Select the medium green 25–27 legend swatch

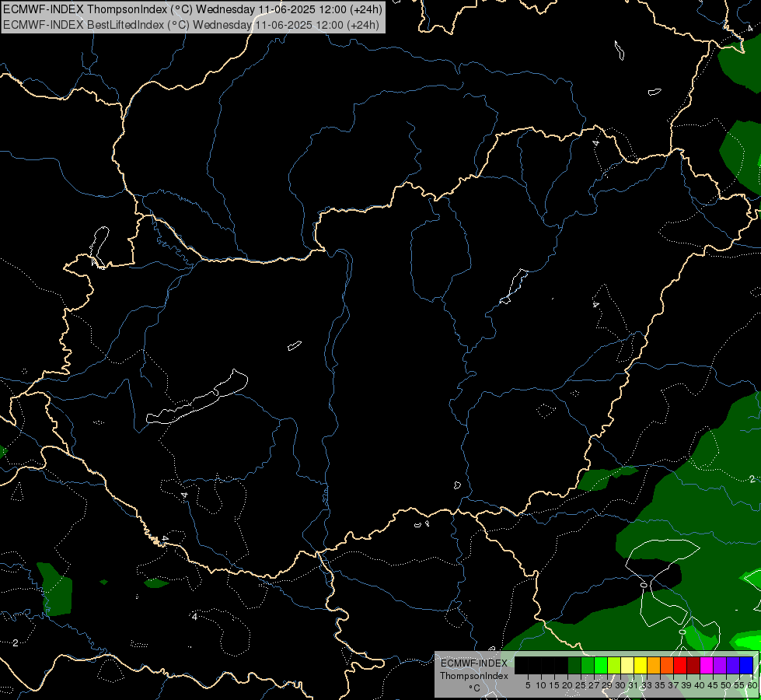click(588, 665)
